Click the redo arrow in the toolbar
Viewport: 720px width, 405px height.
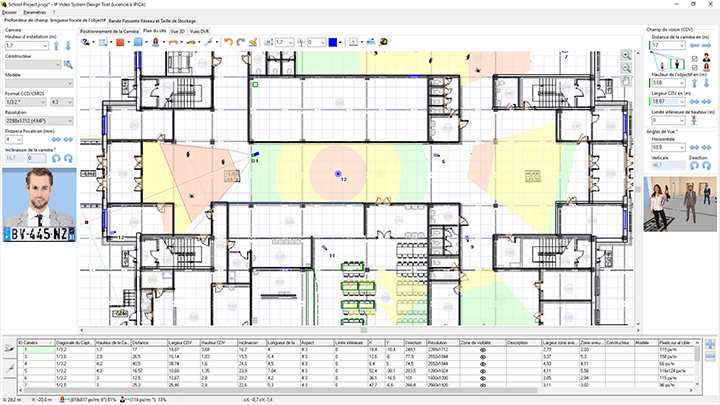[242, 42]
